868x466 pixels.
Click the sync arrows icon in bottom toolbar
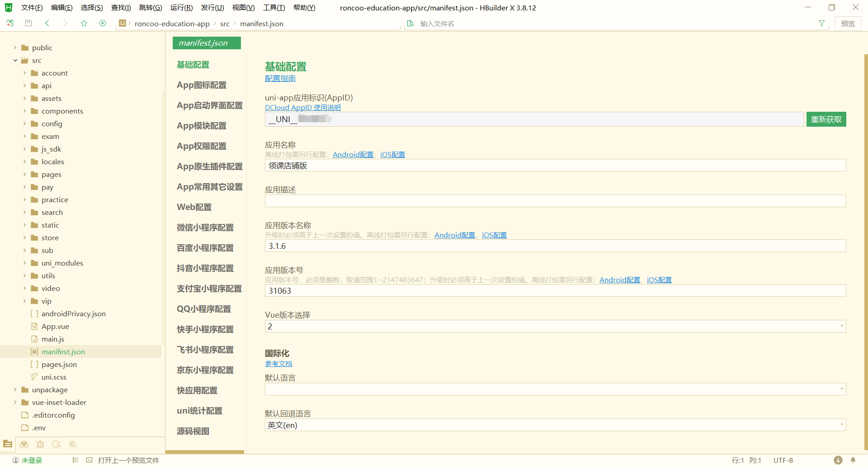57,444
